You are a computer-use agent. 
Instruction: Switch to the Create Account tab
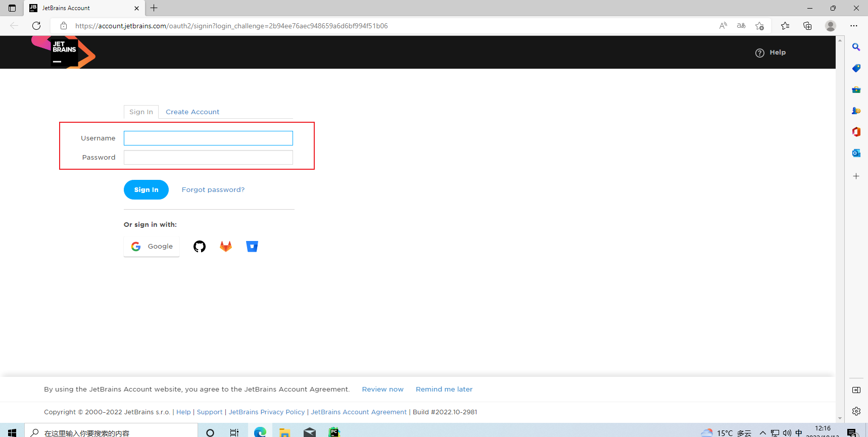192,112
